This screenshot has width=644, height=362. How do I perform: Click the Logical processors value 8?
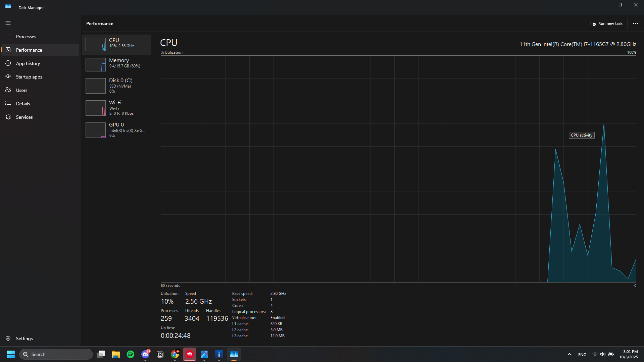271,312
